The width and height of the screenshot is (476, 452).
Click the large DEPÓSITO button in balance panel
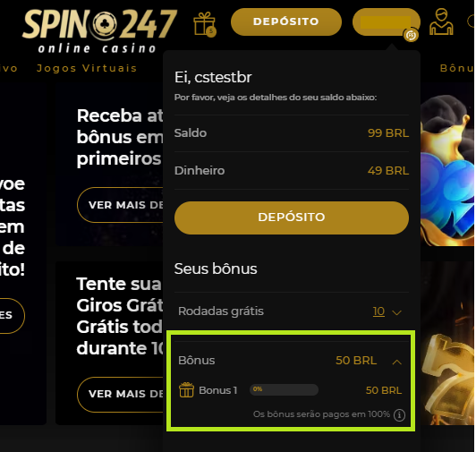[292, 217]
